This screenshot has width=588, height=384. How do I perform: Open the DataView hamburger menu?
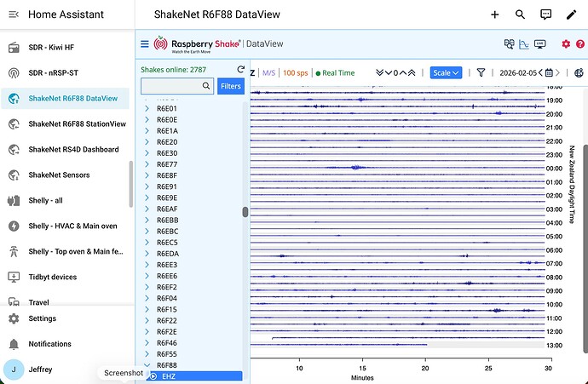tap(145, 44)
